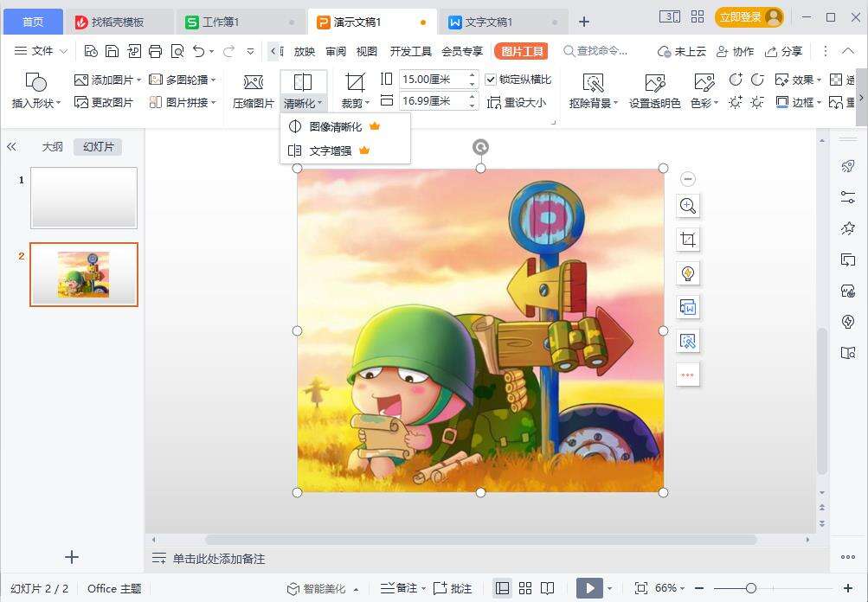868x602 pixels.
Task: Click the rotation handle above the image
Action: [x=480, y=147]
